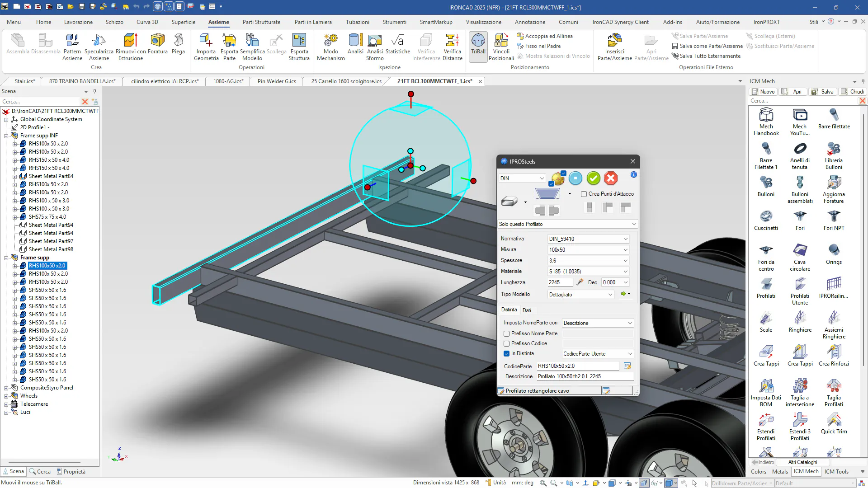Enable Crea Punti d'Attacco checkbox

point(584,194)
